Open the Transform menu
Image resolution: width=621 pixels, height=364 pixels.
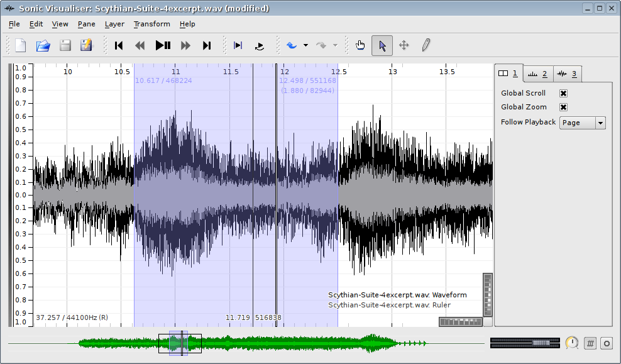[x=151, y=24]
